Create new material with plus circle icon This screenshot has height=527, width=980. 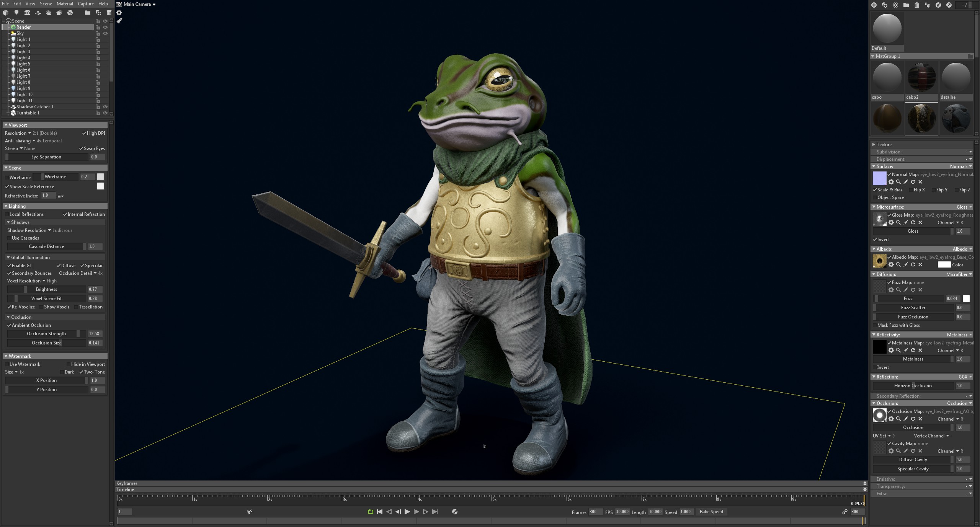[874, 5]
